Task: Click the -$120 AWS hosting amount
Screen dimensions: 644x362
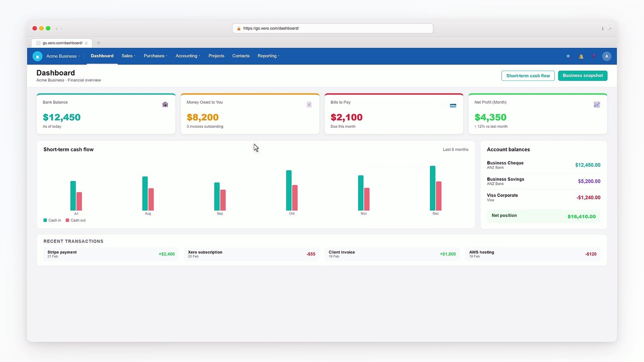Action: [x=591, y=254]
